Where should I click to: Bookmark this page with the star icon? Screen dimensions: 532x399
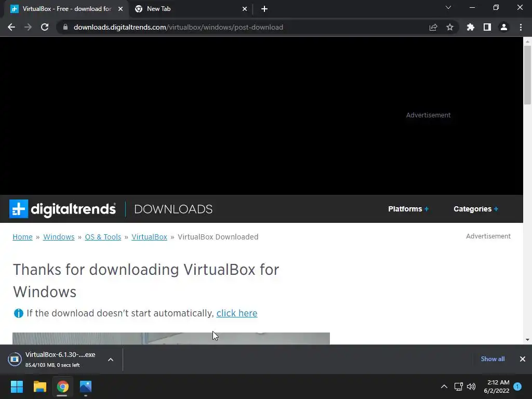click(x=450, y=27)
